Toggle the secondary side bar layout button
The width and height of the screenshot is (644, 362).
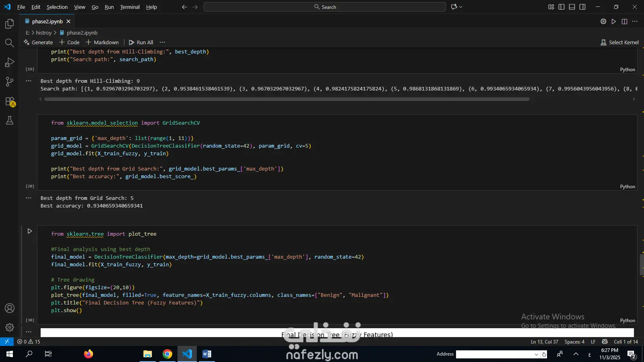coord(582,7)
